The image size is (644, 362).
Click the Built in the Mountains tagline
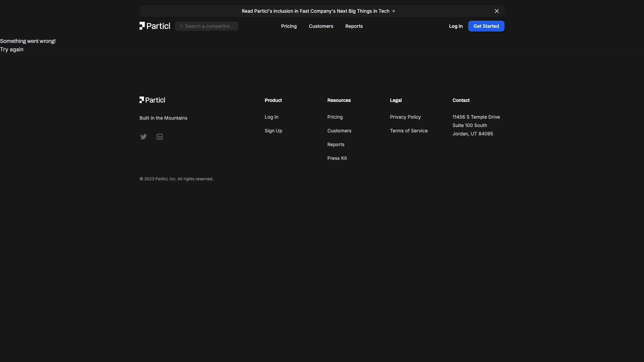(x=163, y=118)
